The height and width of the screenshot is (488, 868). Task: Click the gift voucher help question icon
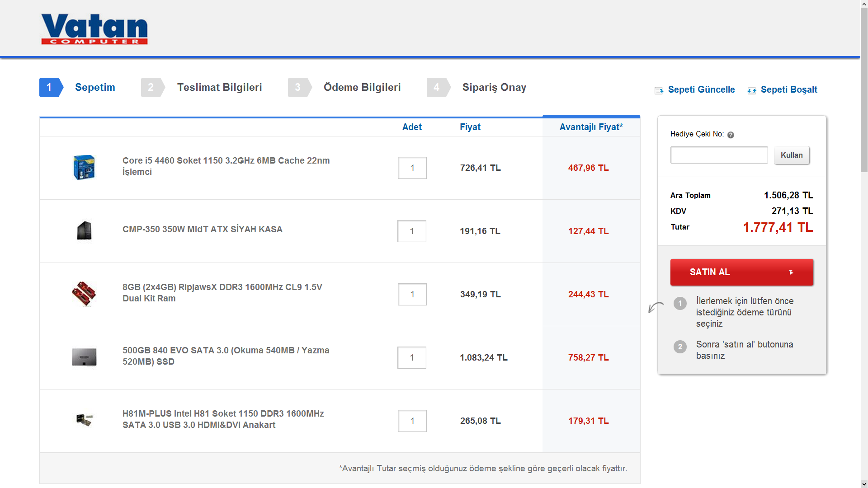click(731, 135)
